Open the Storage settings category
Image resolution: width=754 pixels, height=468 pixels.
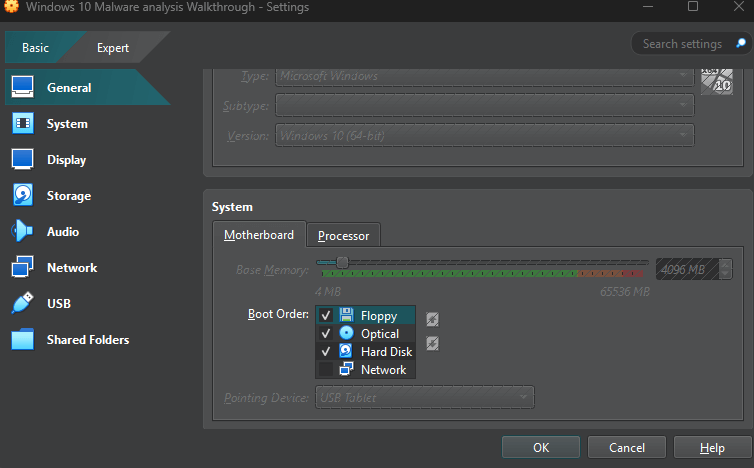click(87, 196)
